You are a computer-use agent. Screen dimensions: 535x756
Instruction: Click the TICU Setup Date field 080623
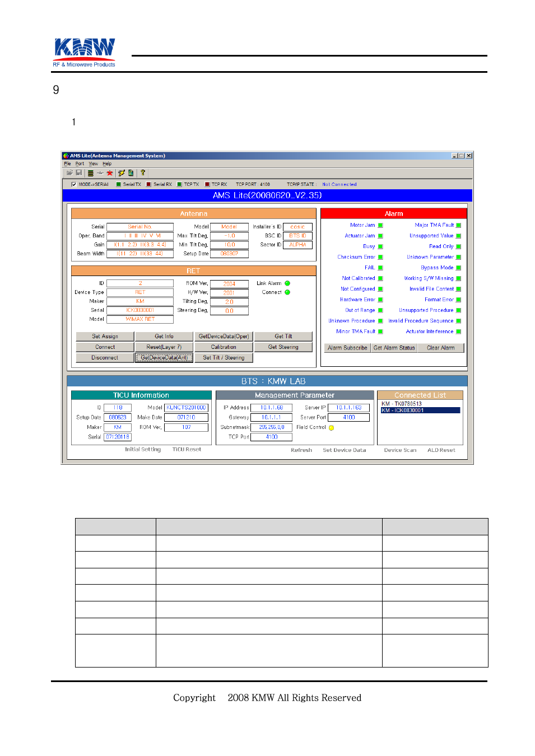tap(118, 417)
